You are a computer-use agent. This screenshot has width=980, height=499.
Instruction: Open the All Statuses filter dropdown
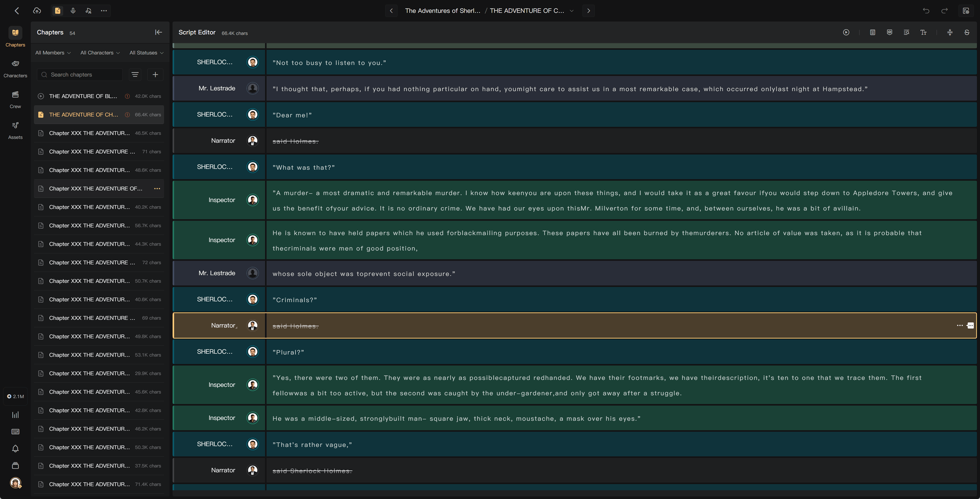pos(146,52)
